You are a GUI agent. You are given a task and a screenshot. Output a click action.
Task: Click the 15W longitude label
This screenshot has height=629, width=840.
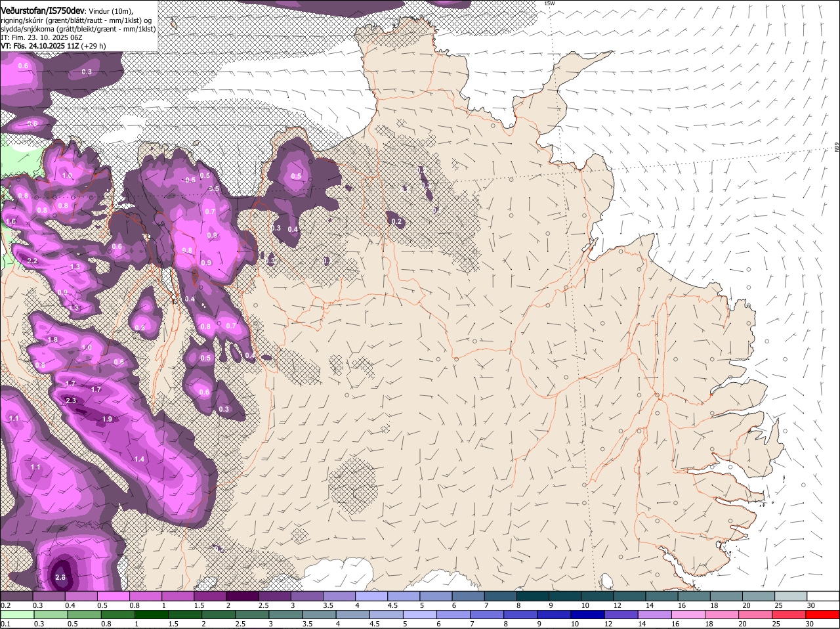tap(549, 3)
